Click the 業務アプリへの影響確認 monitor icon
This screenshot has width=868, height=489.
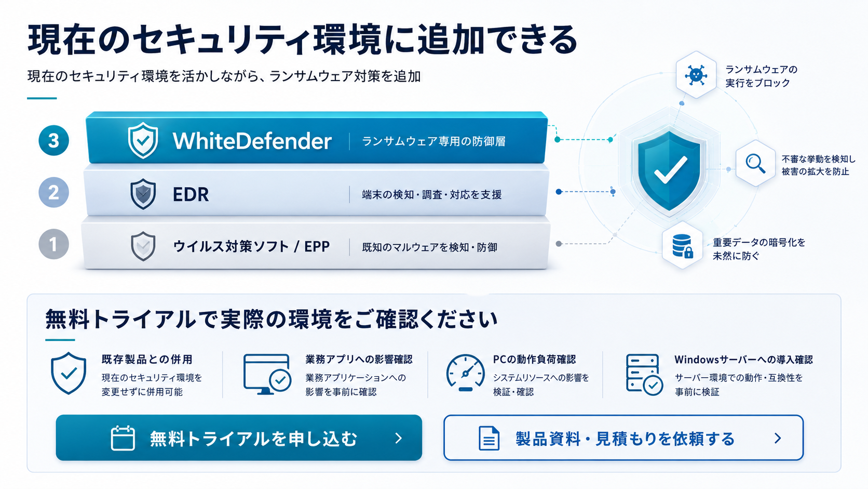[x=267, y=374]
